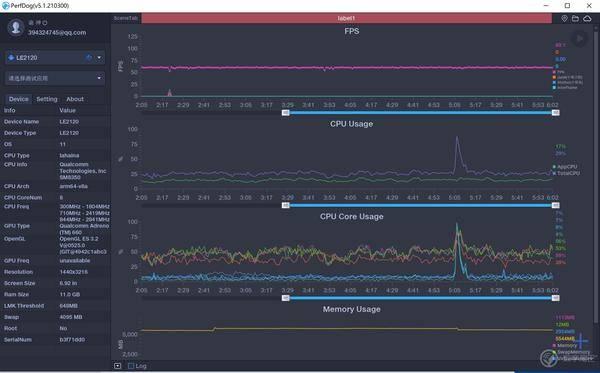Image resolution: width=600 pixels, height=373 pixels.
Task: Click the PerfDog logo in the title bar
Action: pyautogui.click(x=5, y=6)
